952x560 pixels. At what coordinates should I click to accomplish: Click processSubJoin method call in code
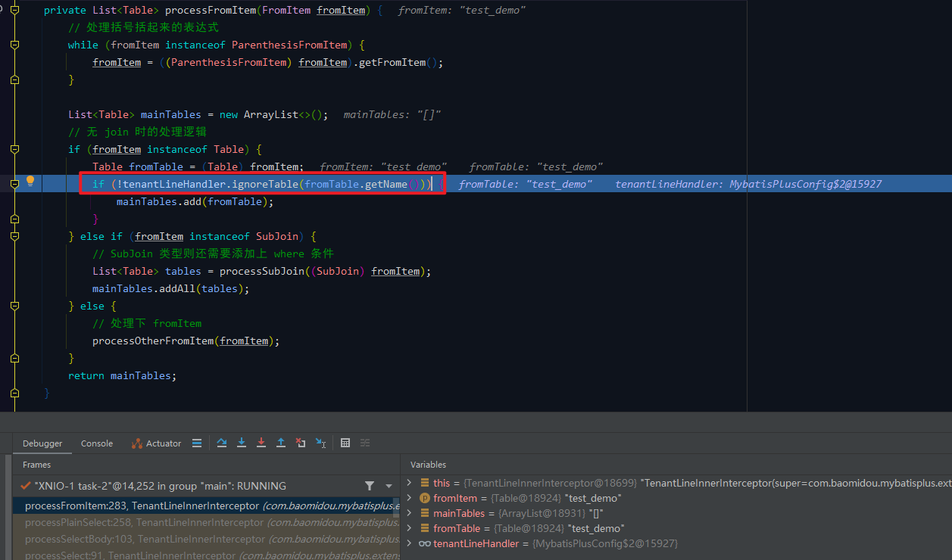[x=262, y=271]
